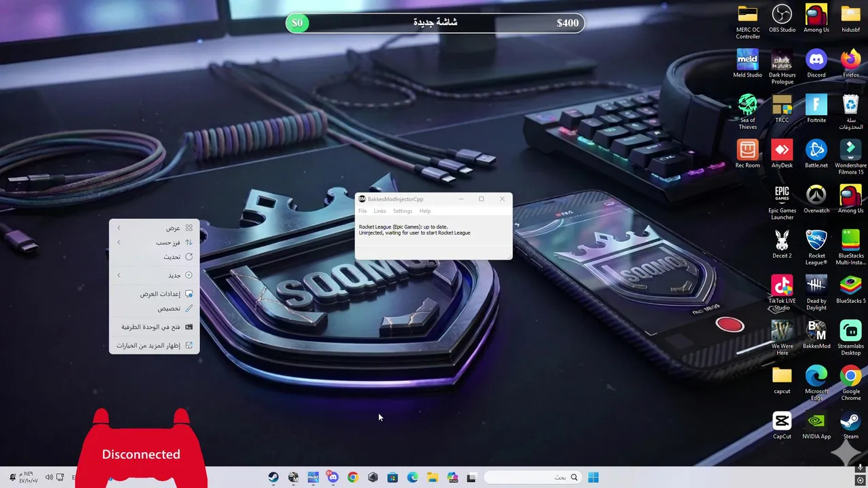Open Dark Hours Prologue shortcut
This screenshot has width=868, height=488.
(x=782, y=67)
